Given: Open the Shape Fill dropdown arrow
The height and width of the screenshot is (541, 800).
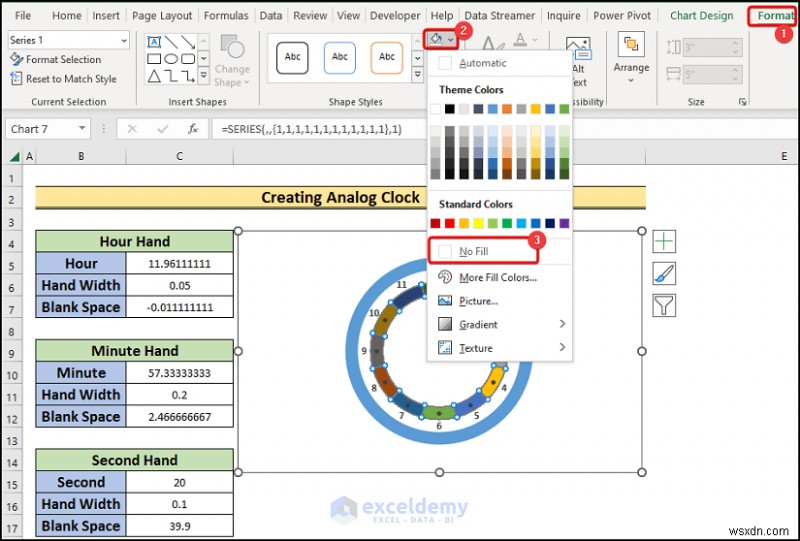Looking at the screenshot, I should (x=451, y=39).
